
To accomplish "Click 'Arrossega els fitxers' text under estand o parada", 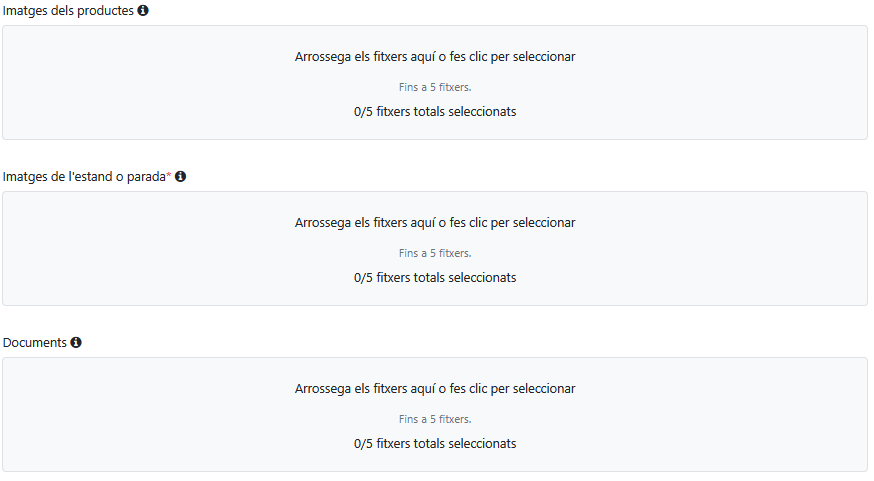I will click(x=435, y=223).
